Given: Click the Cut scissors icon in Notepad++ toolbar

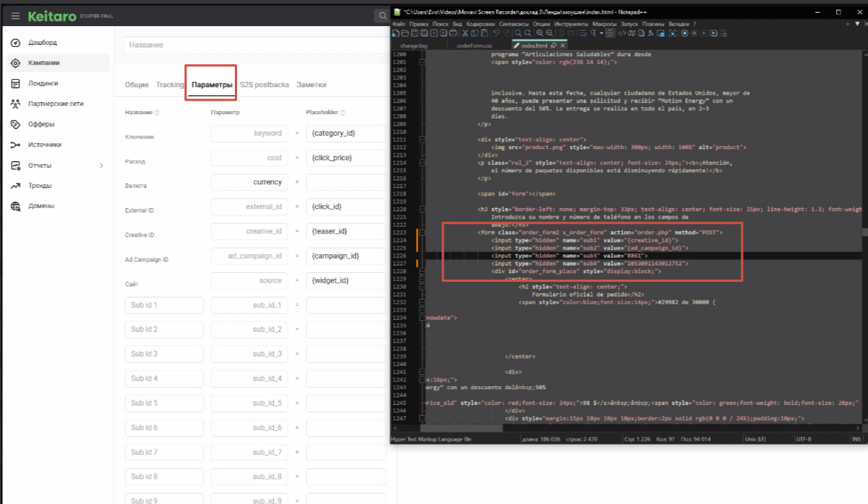Looking at the screenshot, I should pos(465,34).
